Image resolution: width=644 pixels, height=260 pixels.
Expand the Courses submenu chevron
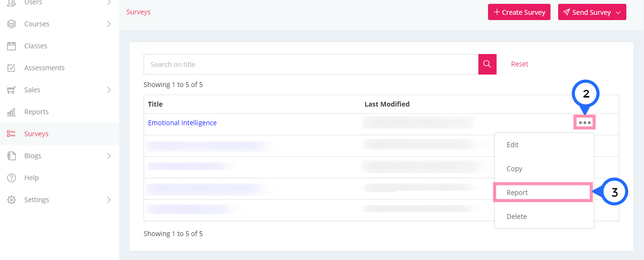click(x=109, y=24)
